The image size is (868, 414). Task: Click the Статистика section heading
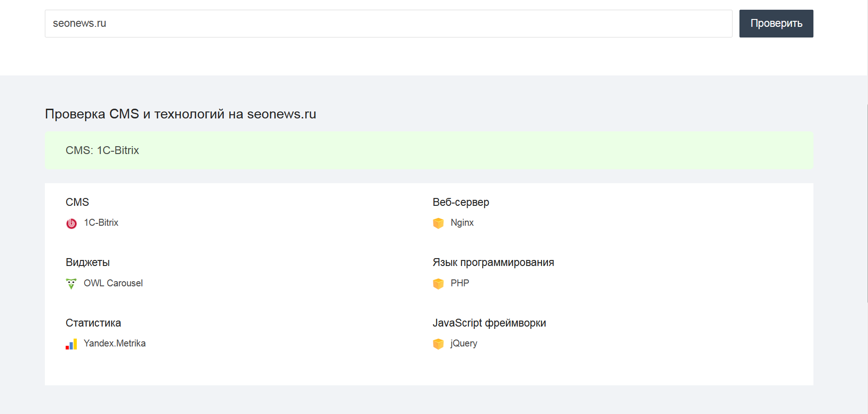(93, 323)
